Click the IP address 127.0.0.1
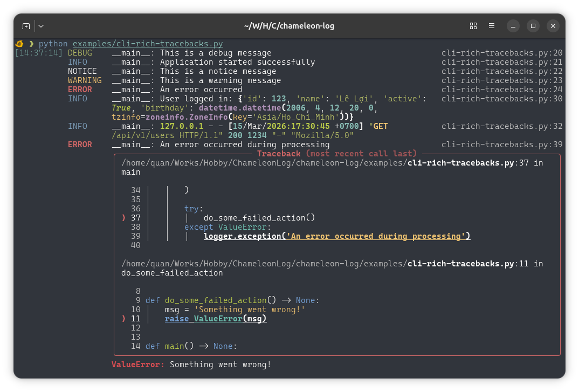The image size is (579, 392). (x=182, y=126)
